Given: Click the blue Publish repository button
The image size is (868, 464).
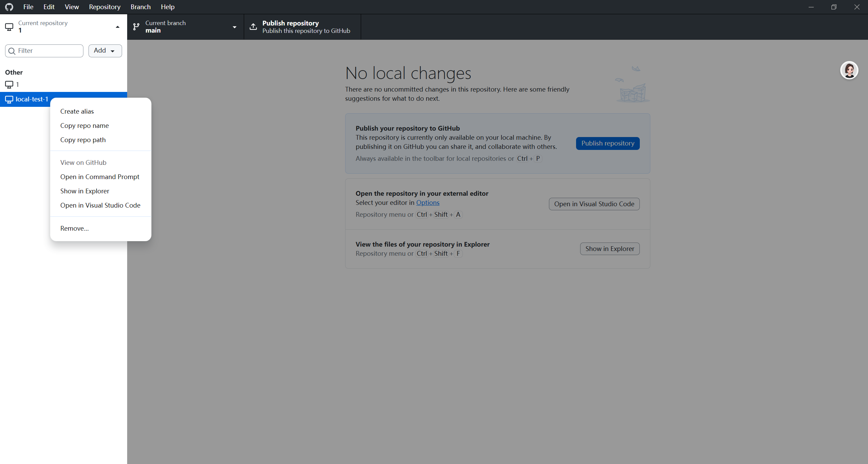Looking at the screenshot, I should coord(608,143).
